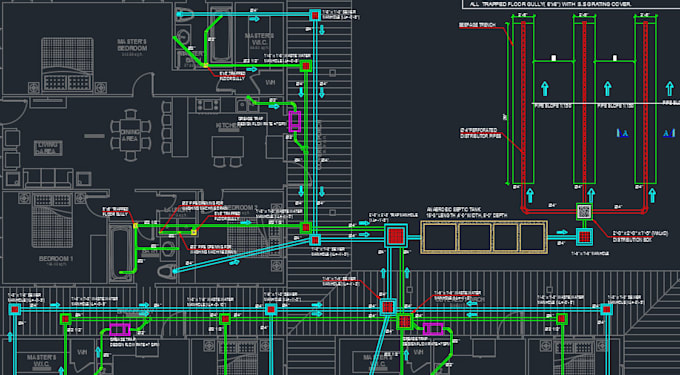This screenshot has width=680, height=375.
Task: Click flow arrow between septic tank and manhole
Action: [562, 232]
